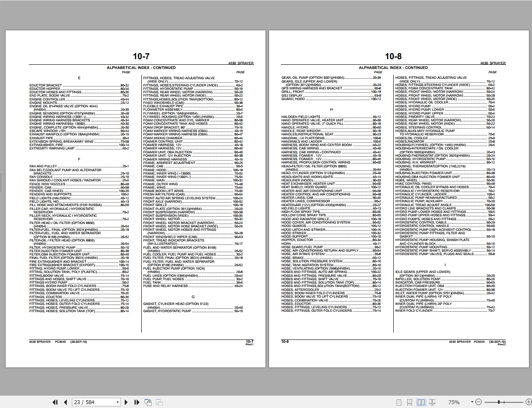Zoom out using the minus icon
The width and height of the screenshot is (532, 408).
(479, 402)
